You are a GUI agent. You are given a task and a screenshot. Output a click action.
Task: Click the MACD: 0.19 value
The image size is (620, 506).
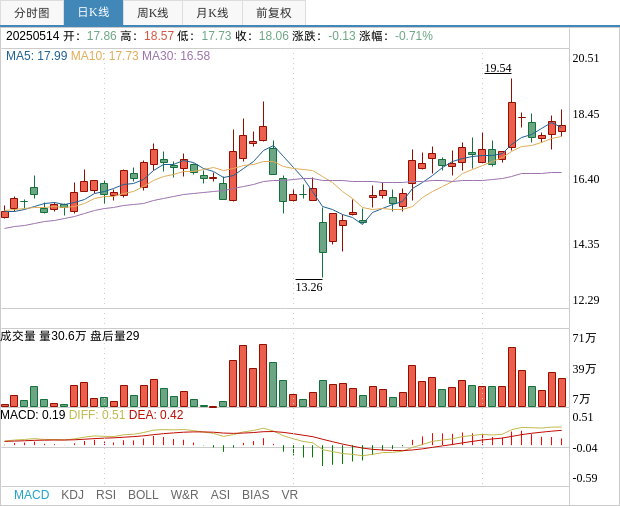click(33, 415)
